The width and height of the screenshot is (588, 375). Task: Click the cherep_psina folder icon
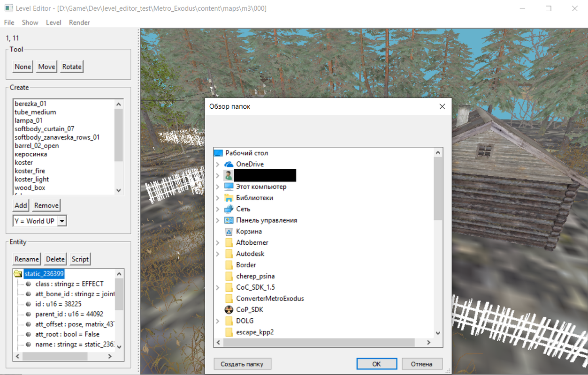pos(229,276)
